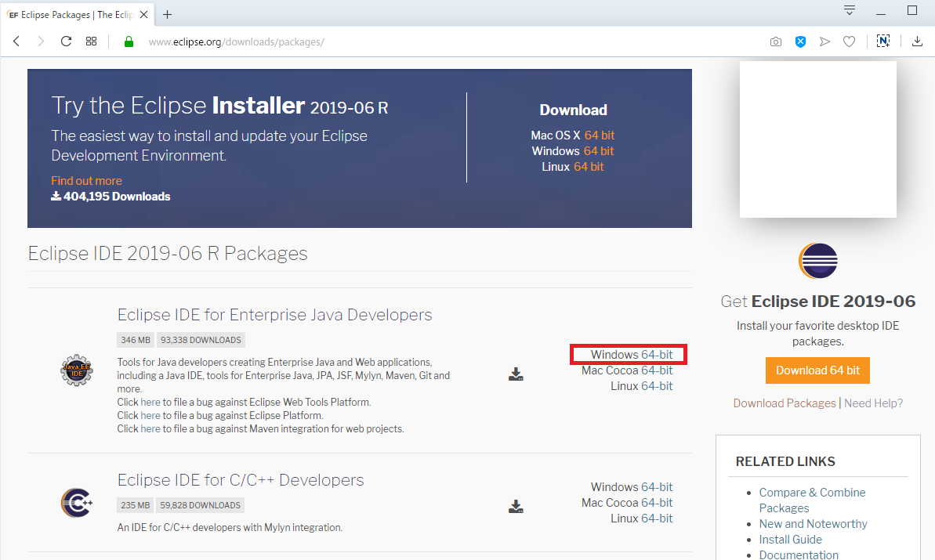
Task: Click the RELATED LINKS heading
Action: coord(785,461)
